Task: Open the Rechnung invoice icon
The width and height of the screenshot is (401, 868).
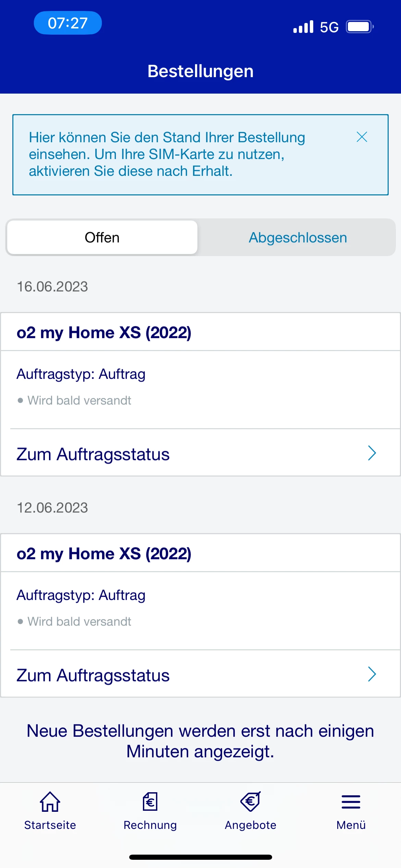Action: [150, 801]
